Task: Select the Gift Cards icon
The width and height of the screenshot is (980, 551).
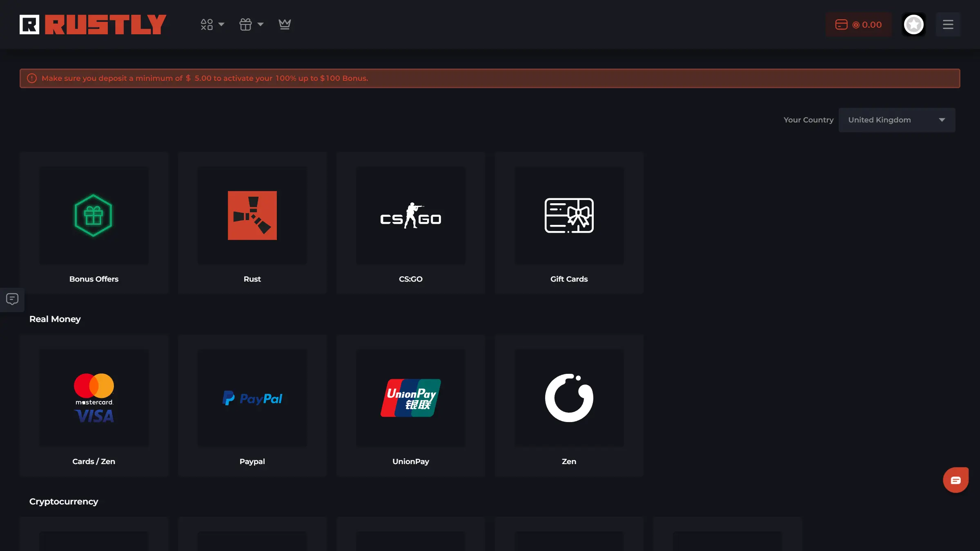Action: (569, 215)
